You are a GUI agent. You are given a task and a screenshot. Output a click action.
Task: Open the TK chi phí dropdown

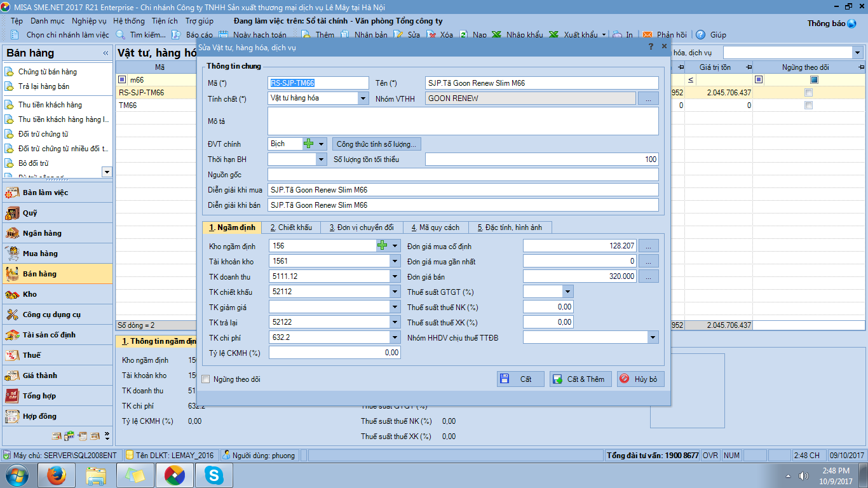[x=395, y=337]
